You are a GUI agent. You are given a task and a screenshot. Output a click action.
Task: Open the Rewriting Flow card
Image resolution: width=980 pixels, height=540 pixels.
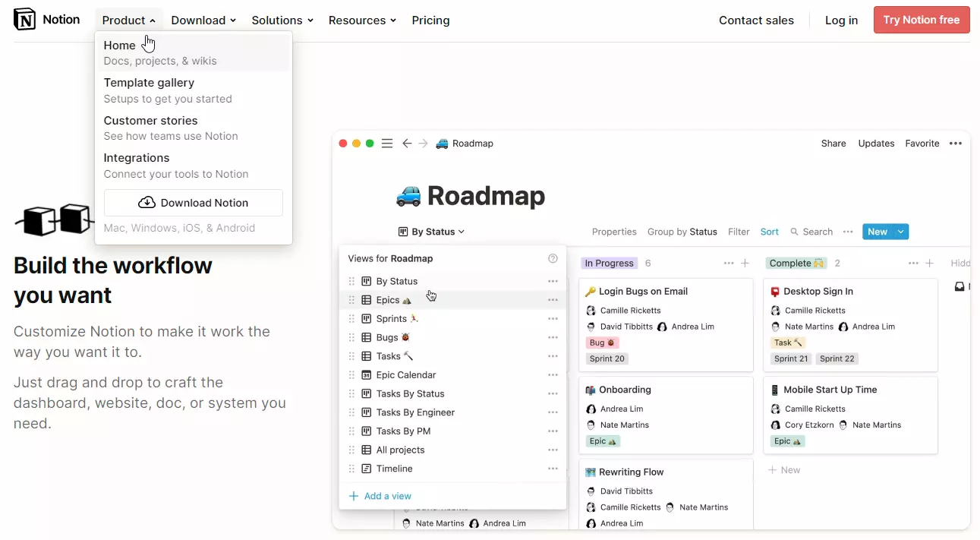coord(666,494)
